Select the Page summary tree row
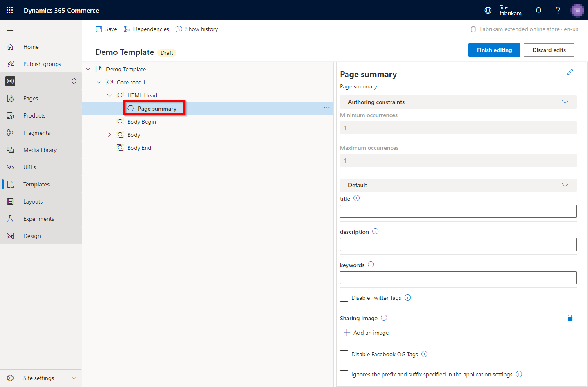588x387 pixels. point(208,108)
